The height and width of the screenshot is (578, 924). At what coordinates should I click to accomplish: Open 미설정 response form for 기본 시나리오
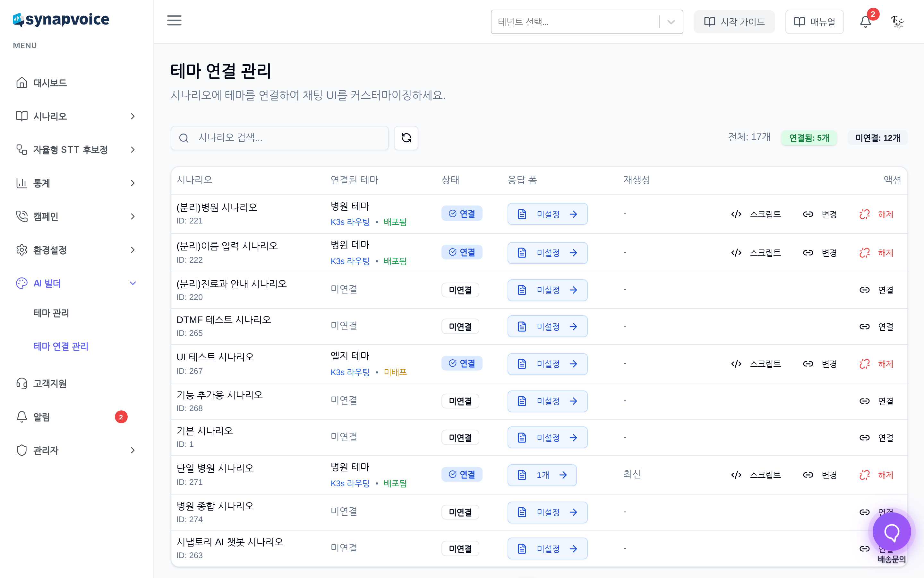click(x=547, y=437)
